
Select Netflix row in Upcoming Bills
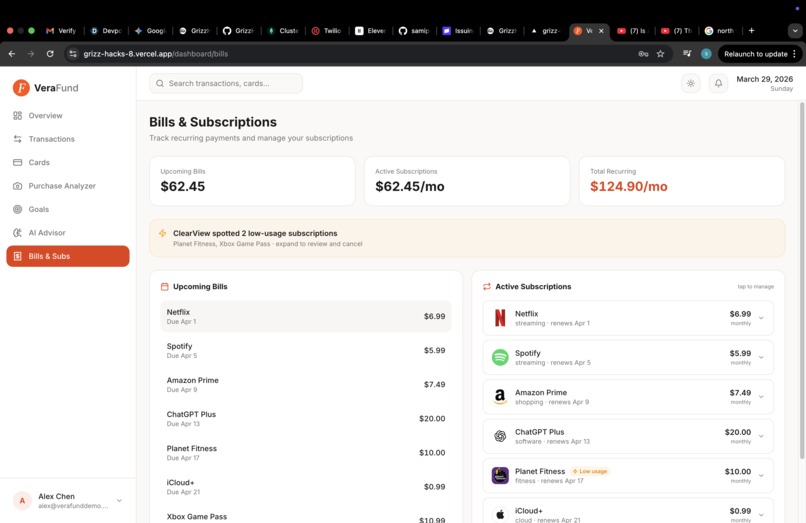(x=306, y=316)
